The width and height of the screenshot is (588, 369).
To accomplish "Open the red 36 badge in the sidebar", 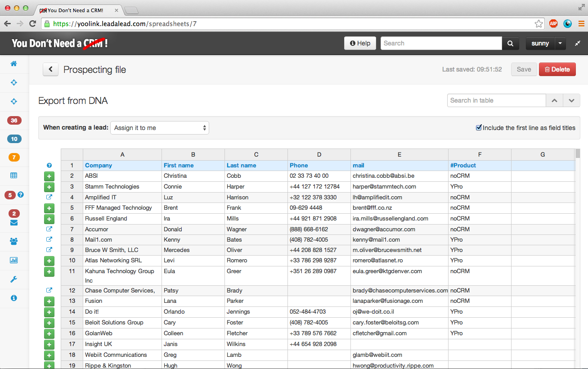I will click(x=14, y=120).
